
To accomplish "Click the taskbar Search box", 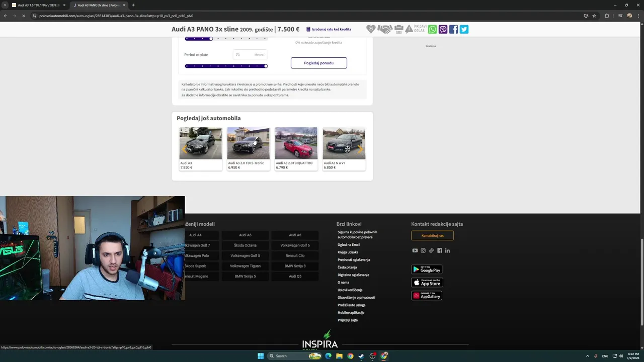I will coord(295,356).
